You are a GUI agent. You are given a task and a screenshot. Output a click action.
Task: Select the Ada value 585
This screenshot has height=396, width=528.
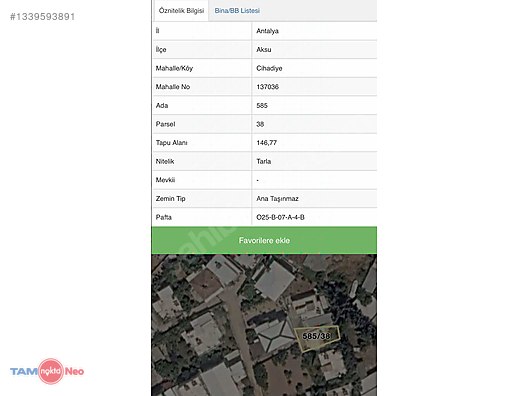[262, 105]
